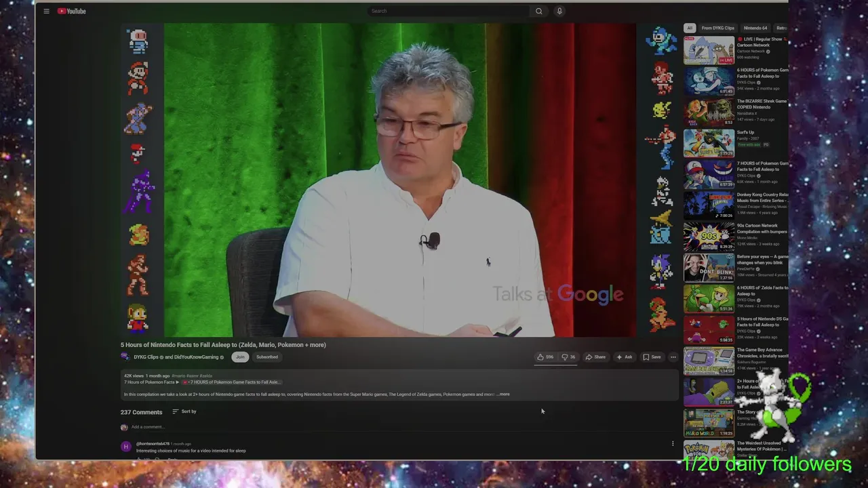Open 90s Cartoon Network Compilation thumbnail
Viewport: 868px width, 488px height.
pos(709,237)
